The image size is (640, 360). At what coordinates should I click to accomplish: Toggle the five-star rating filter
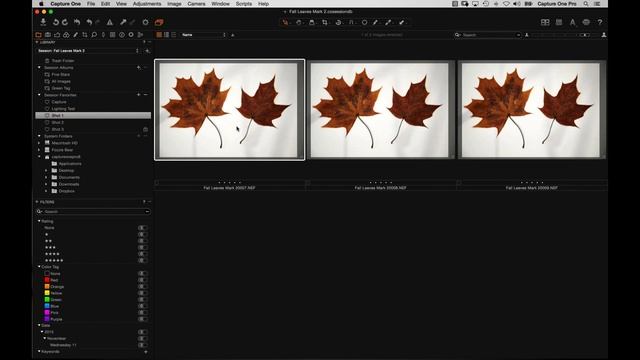[x=142, y=260]
